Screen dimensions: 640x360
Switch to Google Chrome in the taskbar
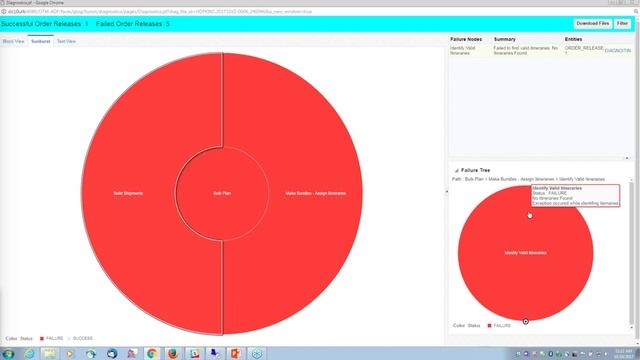pos(152,353)
